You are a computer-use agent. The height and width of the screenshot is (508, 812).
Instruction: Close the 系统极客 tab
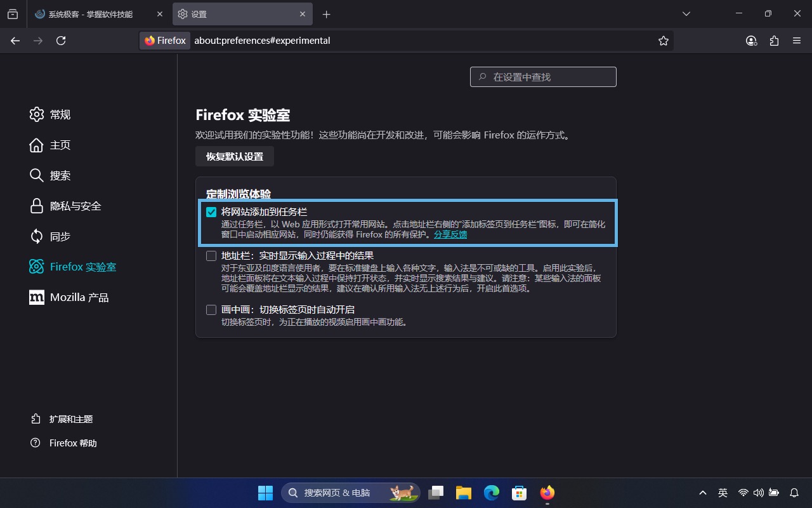click(x=160, y=14)
